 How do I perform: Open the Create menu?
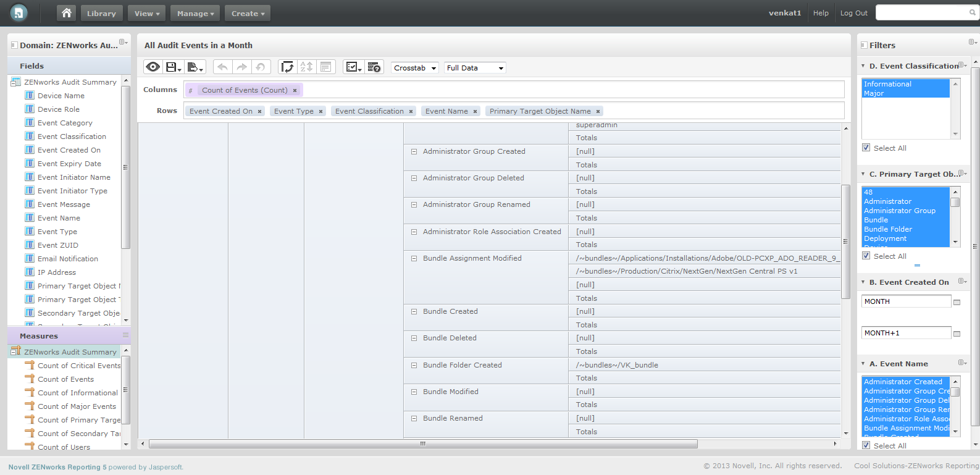pyautogui.click(x=248, y=13)
